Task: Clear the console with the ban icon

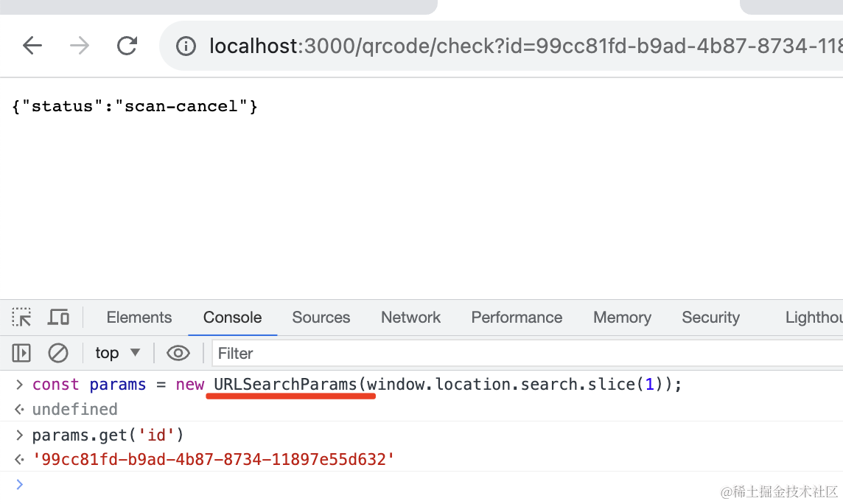Action: (58, 354)
